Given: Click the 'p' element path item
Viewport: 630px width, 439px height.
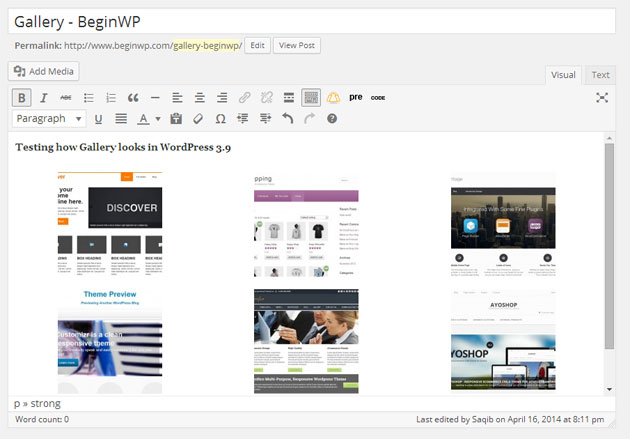Looking at the screenshot, I should coord(17,404).
